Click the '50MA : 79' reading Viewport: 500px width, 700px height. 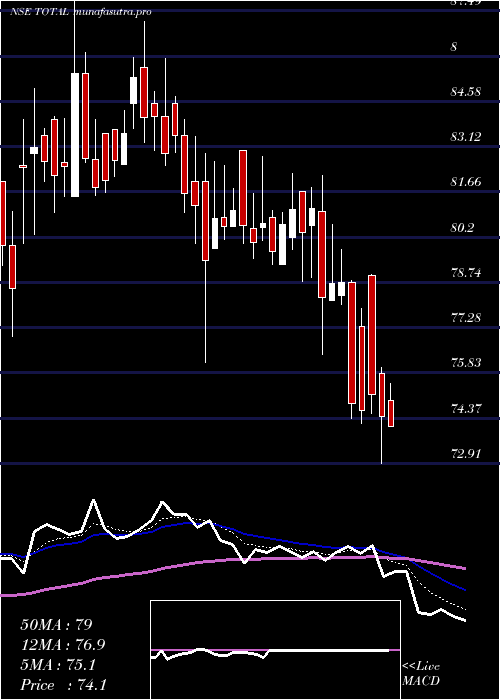point(56,625)
